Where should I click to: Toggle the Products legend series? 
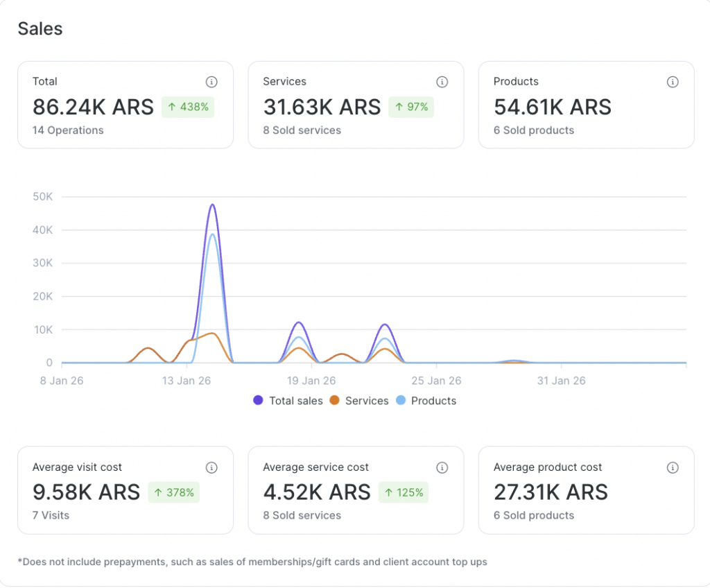(433, 401)
